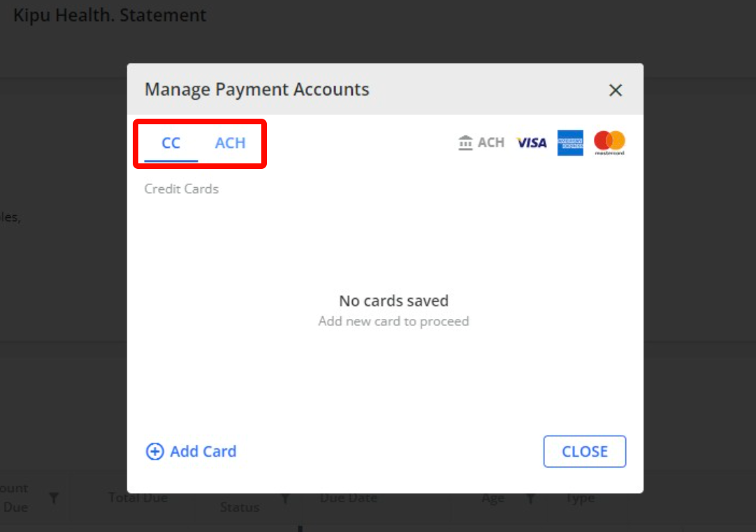
Task: Open filter icon beside Amount Due column
Action: point(54,498)
